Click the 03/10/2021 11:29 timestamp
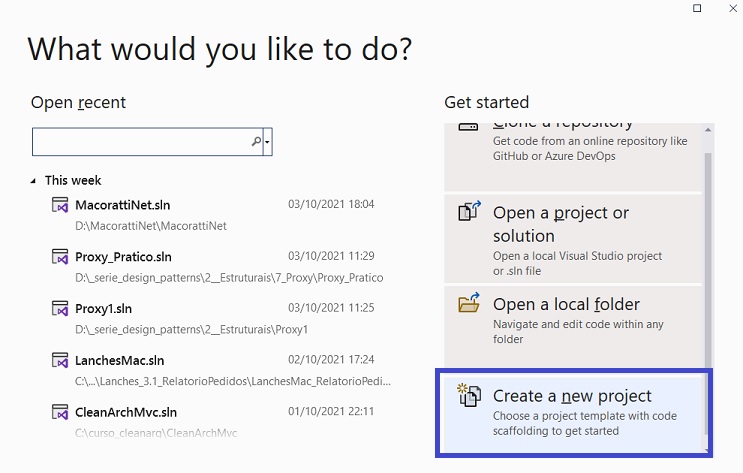The height and width of the screenshot is (473, 743). tap(331, 256)
